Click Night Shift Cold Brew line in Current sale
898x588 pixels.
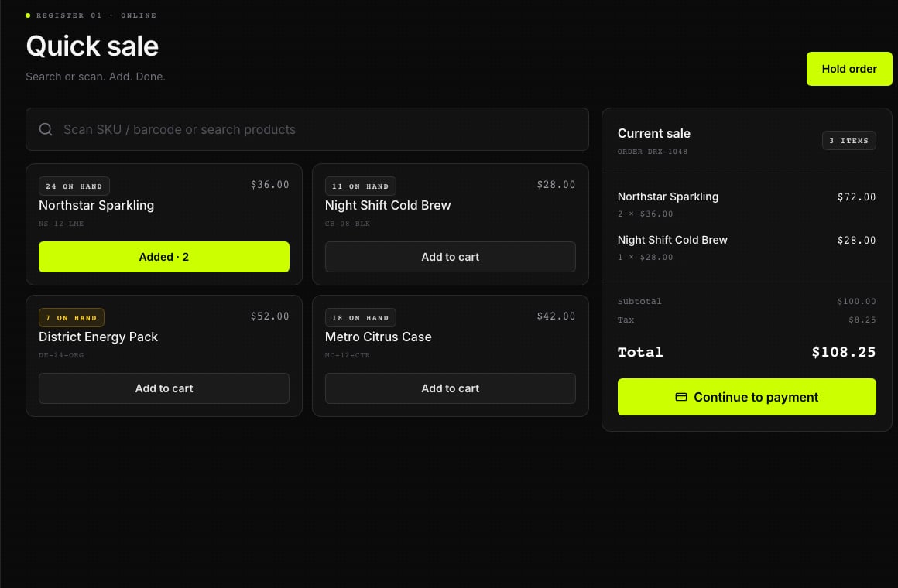[673, 240]
